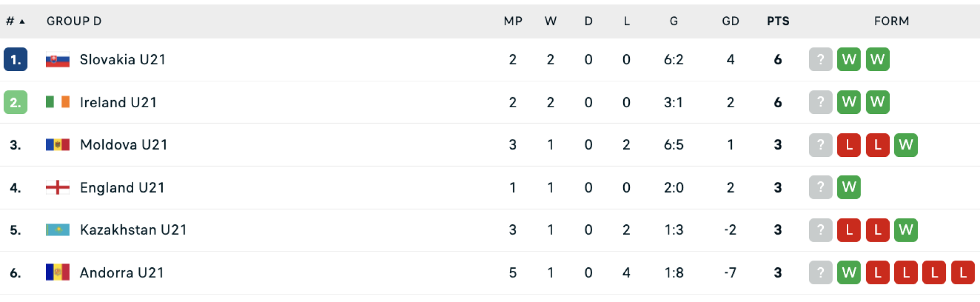Click England's green W form badge
The image size is (980, 302).
click(849, 188)
